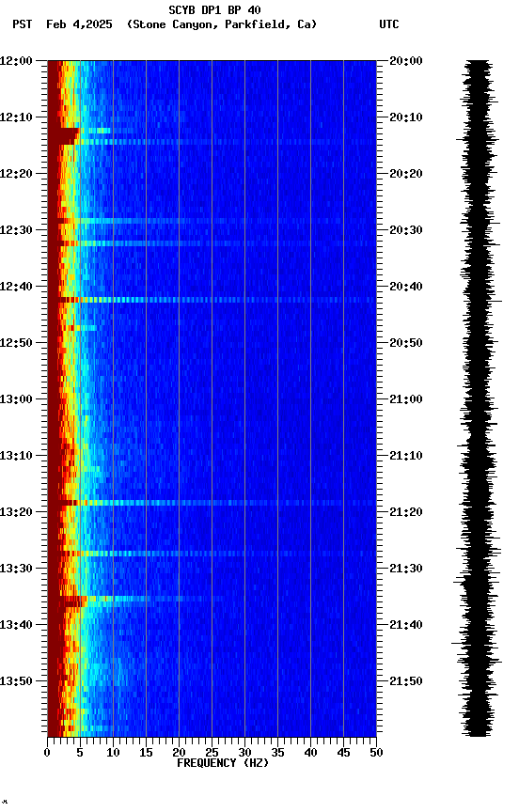
Task: Click the '13:10' PST time label
Action: click(16, 456)
